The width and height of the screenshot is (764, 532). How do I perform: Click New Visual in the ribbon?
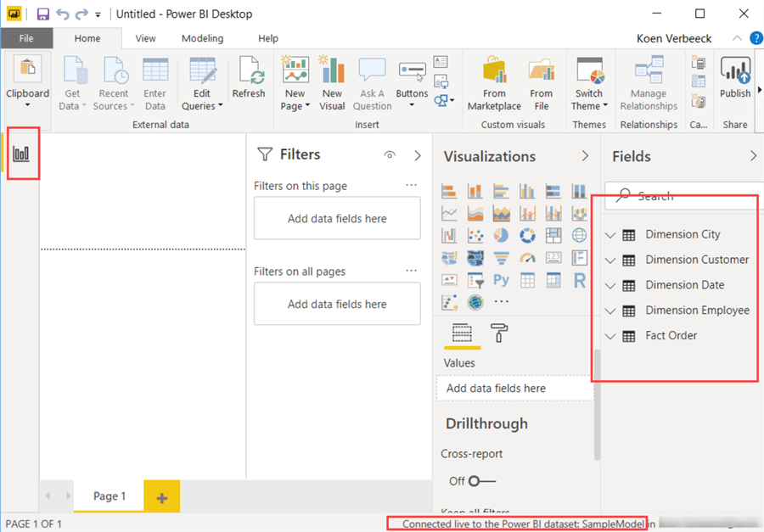point(332,83)
